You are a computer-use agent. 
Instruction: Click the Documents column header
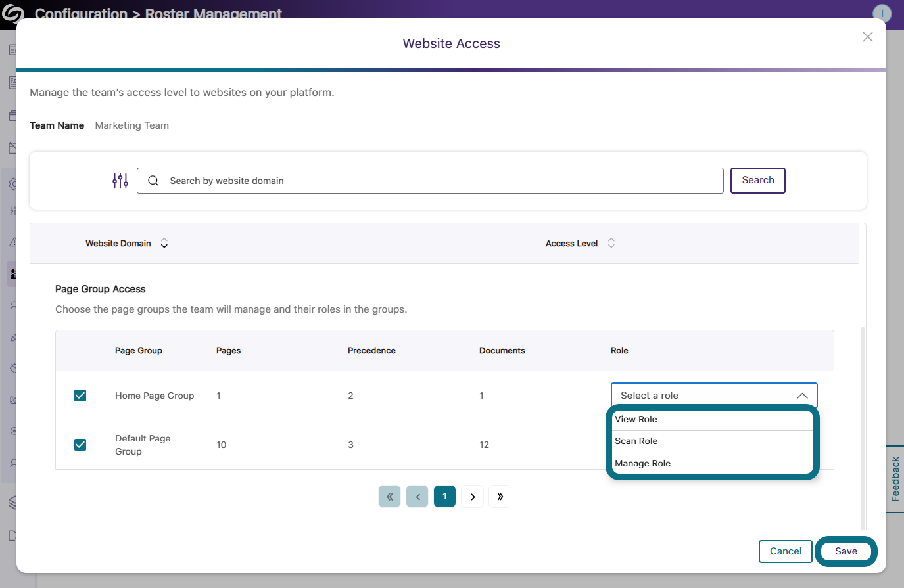pyautogui.click(x=502, y=351)
